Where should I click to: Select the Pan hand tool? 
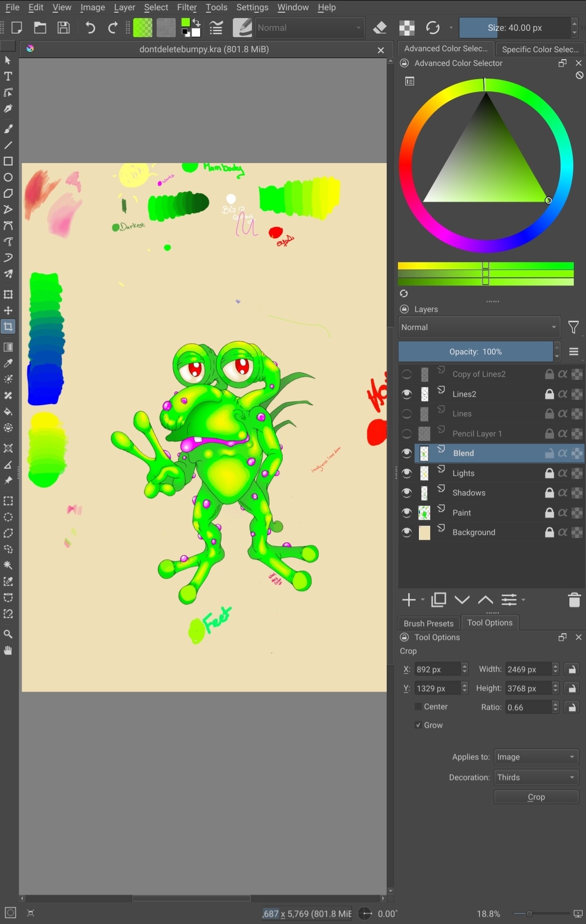click(8, 651)
